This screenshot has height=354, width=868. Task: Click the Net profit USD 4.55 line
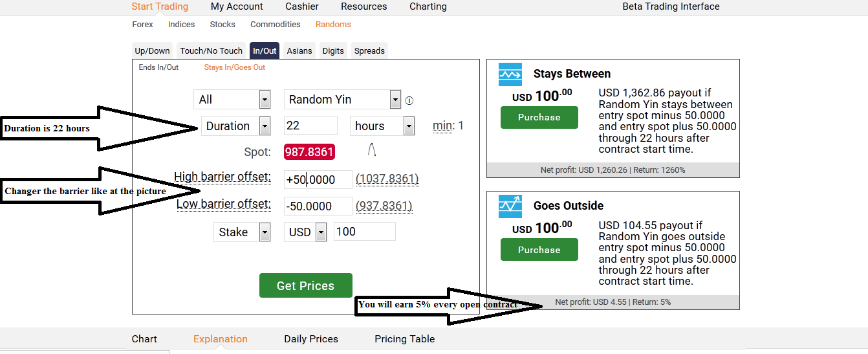[x=613, y=302]
